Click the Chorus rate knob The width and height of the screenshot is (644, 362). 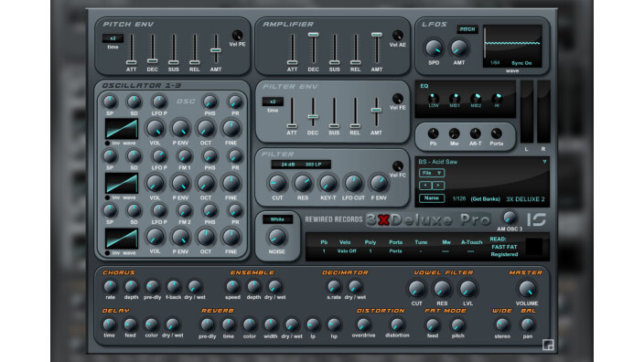110,286
